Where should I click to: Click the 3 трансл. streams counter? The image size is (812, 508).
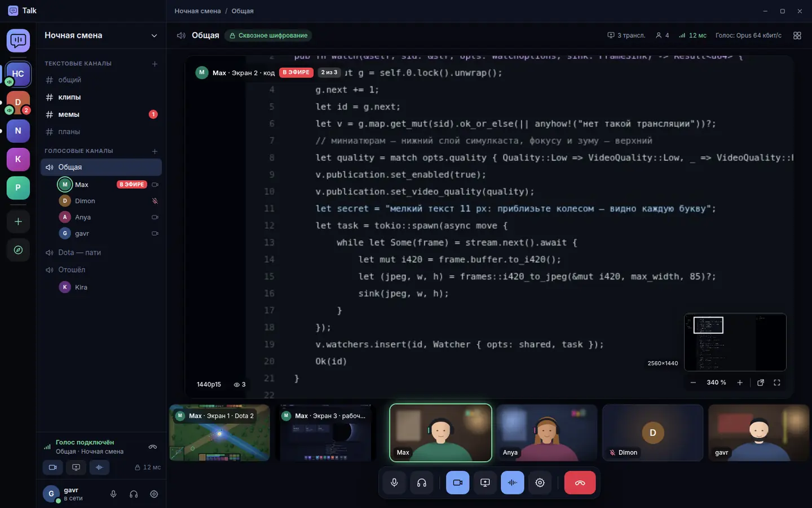click(x=626, y=36)
